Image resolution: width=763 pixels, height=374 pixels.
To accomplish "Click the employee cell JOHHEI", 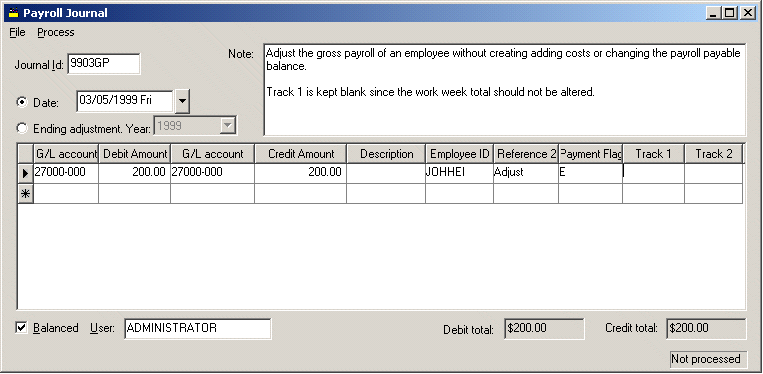I will point(459,173).
